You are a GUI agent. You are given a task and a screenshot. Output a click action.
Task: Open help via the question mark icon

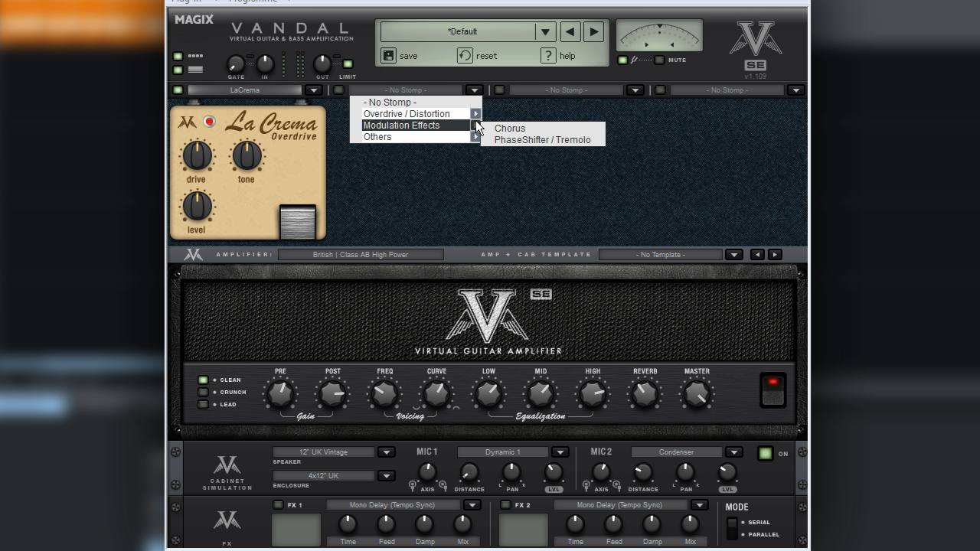coord(547,55)
